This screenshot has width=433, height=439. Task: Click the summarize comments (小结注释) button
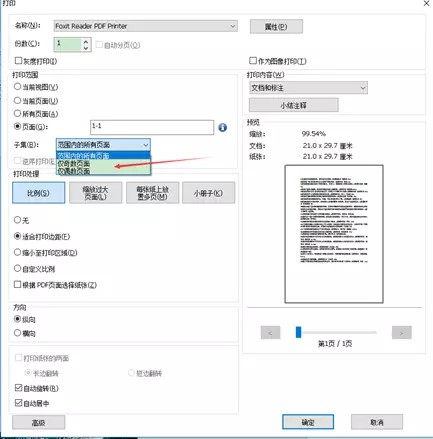pos(294,105)
